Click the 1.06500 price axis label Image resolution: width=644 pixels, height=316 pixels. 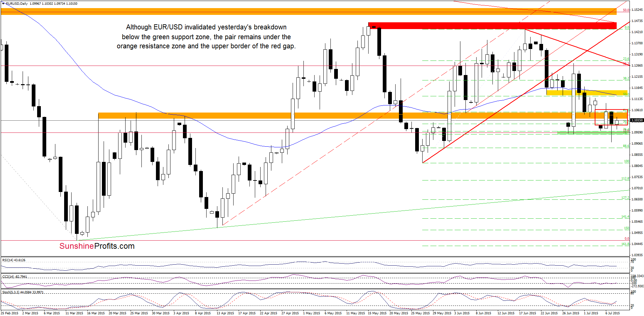[x=637, y=199]
